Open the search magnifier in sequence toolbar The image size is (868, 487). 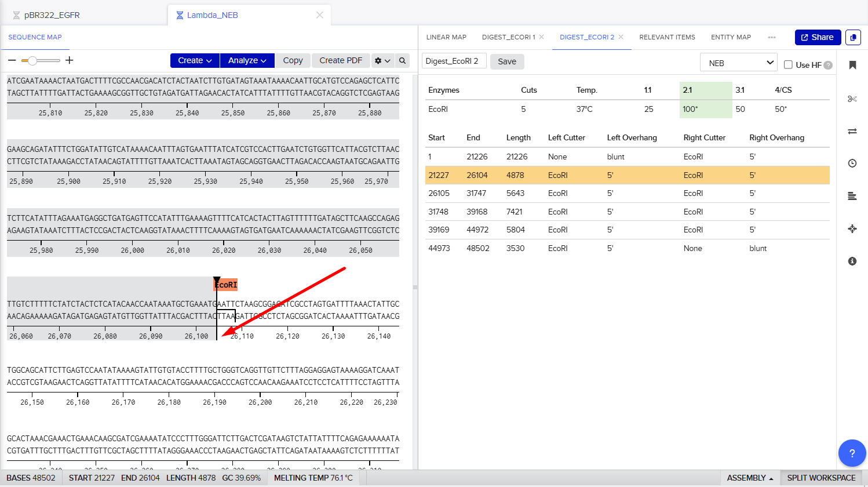click(403, 60)
